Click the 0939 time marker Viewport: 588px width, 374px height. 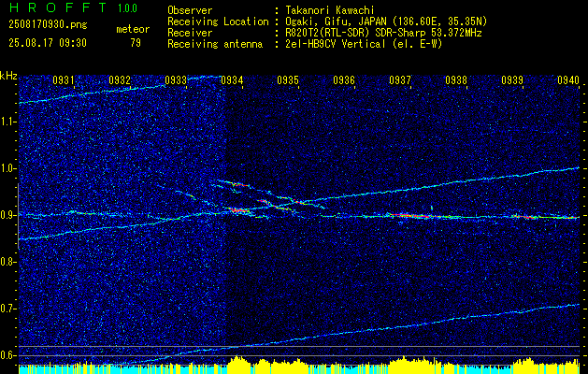pos(512,79)
